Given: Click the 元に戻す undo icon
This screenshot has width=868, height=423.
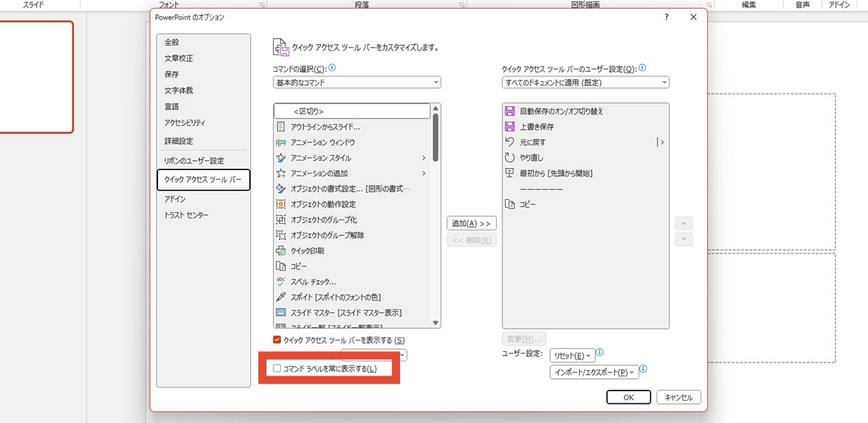Looking at the screenshot, I should [510, 142].
